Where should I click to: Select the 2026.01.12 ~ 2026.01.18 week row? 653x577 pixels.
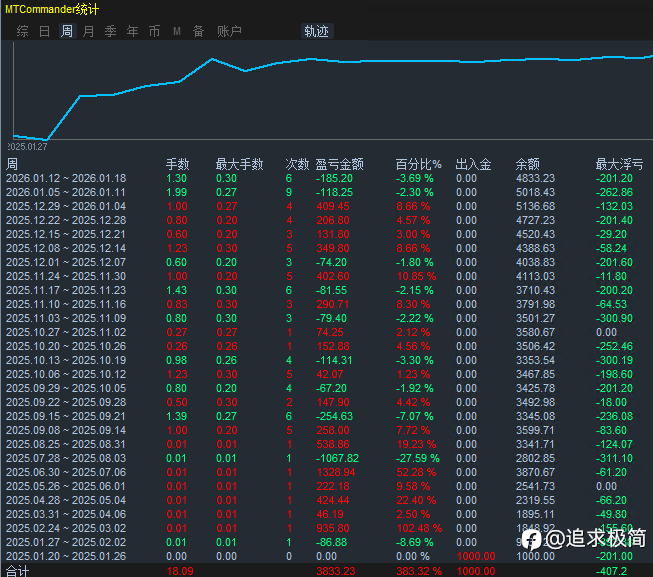point(66,178)
